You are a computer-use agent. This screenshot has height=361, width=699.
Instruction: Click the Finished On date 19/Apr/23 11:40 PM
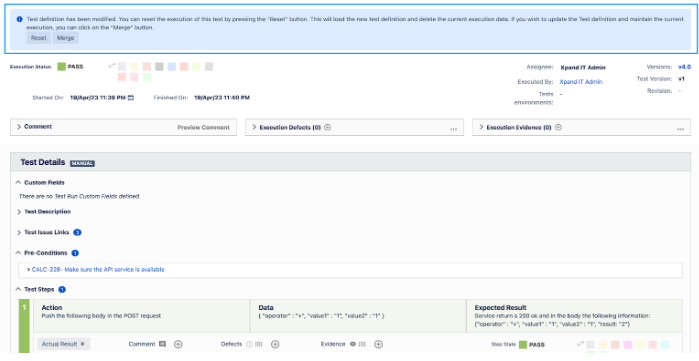coord(222,98)
